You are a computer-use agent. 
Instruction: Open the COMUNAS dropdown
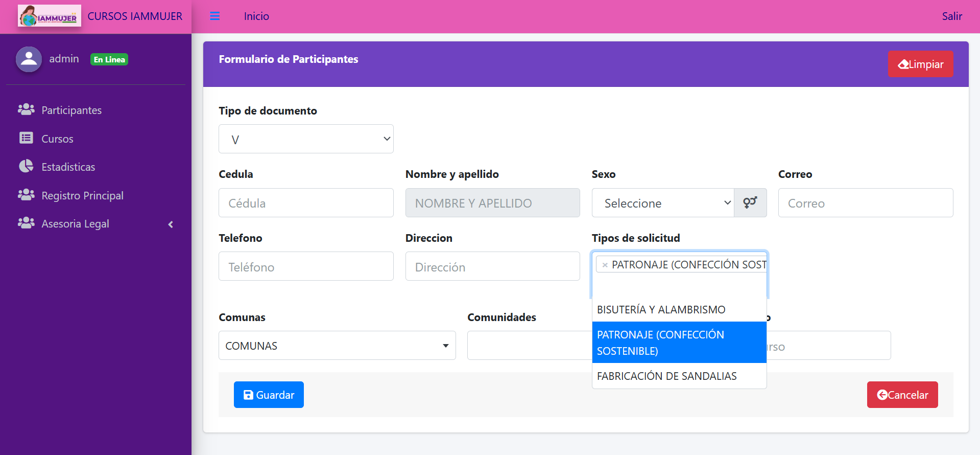pyautogui.click(x=337, y=346)
